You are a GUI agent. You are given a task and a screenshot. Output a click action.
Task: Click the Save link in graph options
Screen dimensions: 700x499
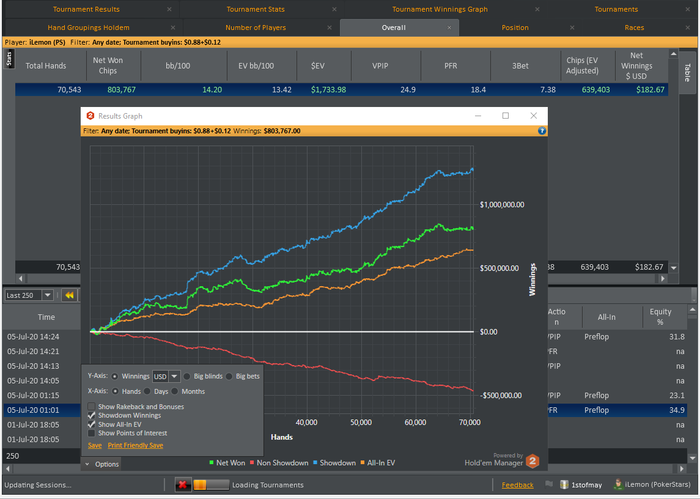[x=95, y=445]
